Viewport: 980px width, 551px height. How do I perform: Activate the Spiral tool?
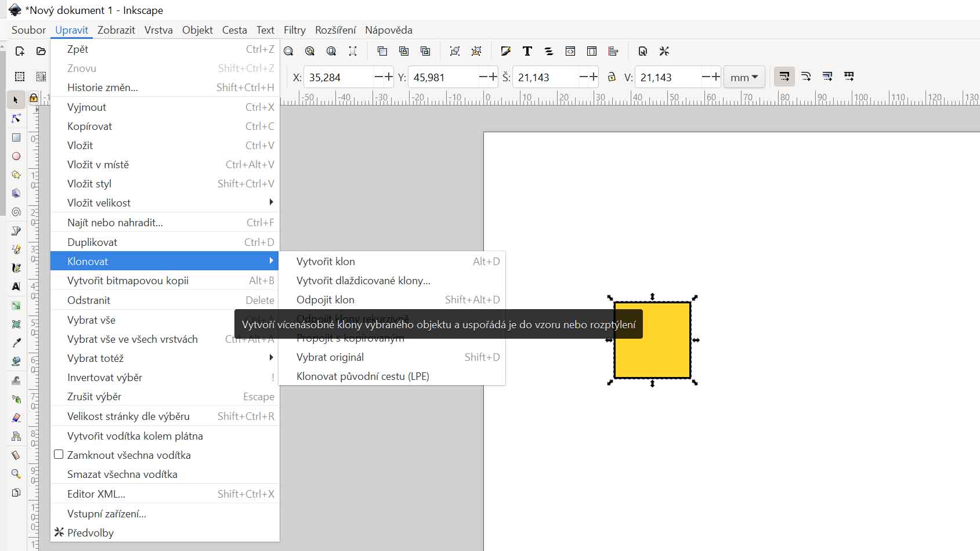[16, 212]
